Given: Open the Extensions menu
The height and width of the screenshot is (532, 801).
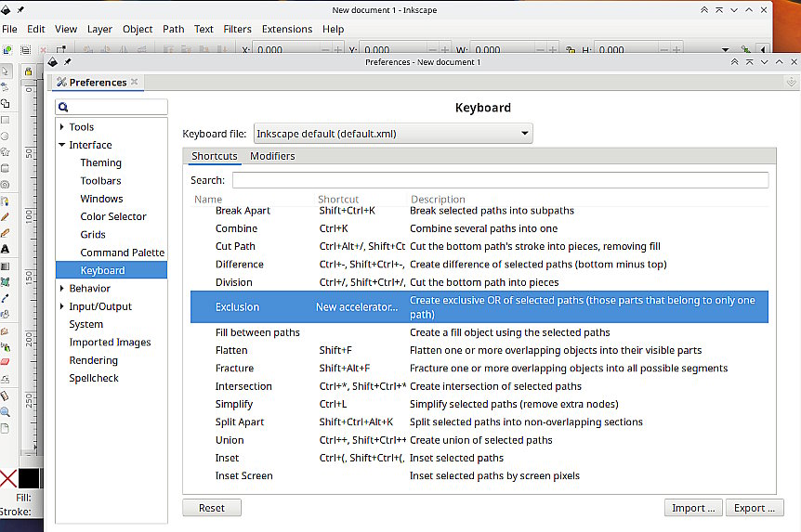Looking at the screenshot, I should (x=286, y=29).
